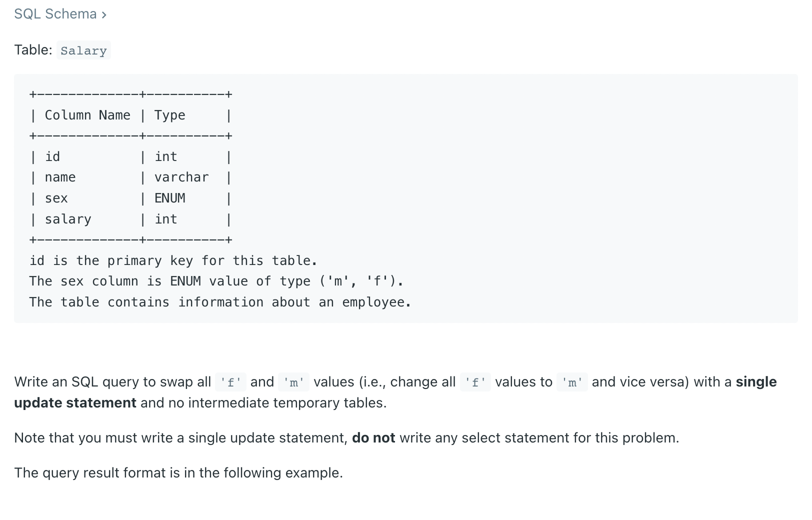This screenshot has height=520, width=812.
Task: Click the query result format sentence
Action: click(x=178, y=473)
